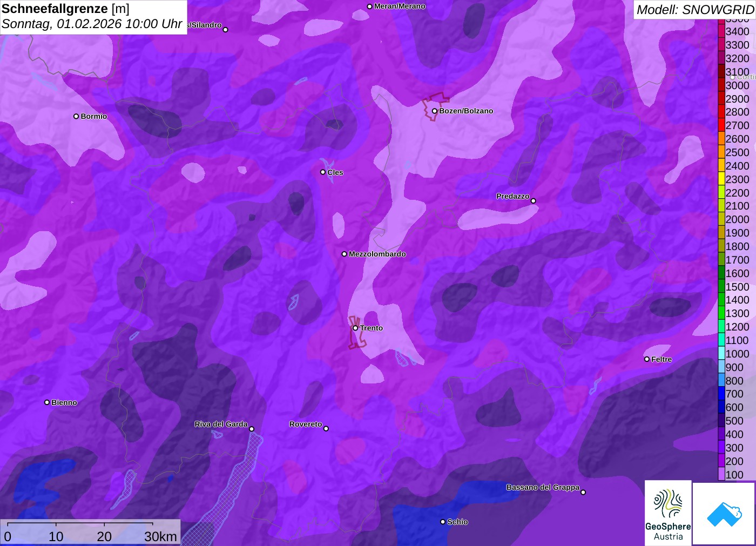
Task: Select the Bienno marker circle
Action: tap(47, 402)
